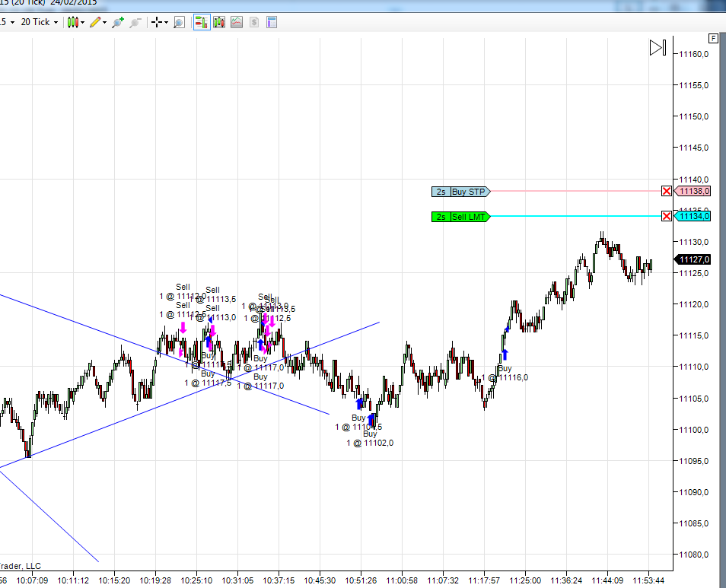Cancel the Sell LMT order with red X
Image resolution: width=726 pixels, height=588 pixels.
point(667,216)
